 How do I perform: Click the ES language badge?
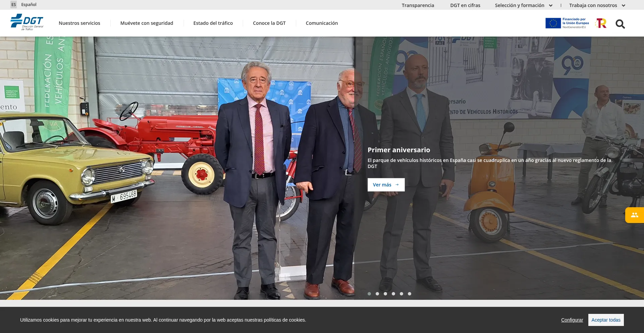coord(13,5)
